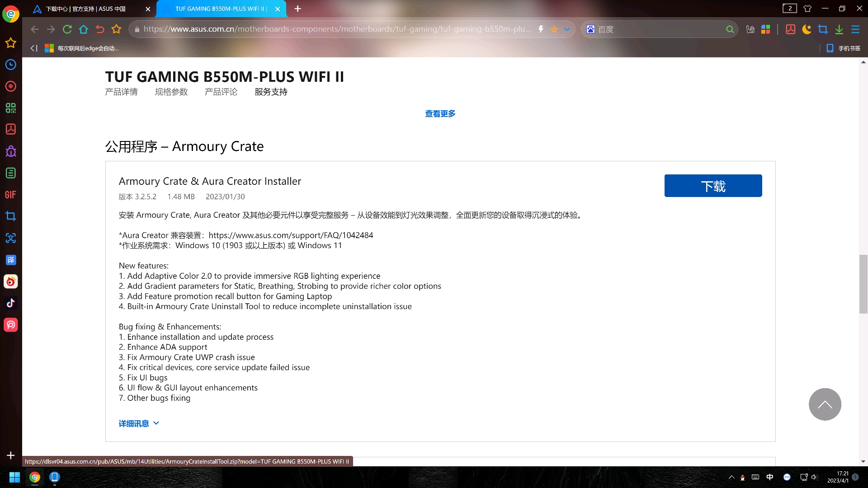Open the 规格参数 page tab
This screenshot has width=868, height=488.
[x=171, y=92]
